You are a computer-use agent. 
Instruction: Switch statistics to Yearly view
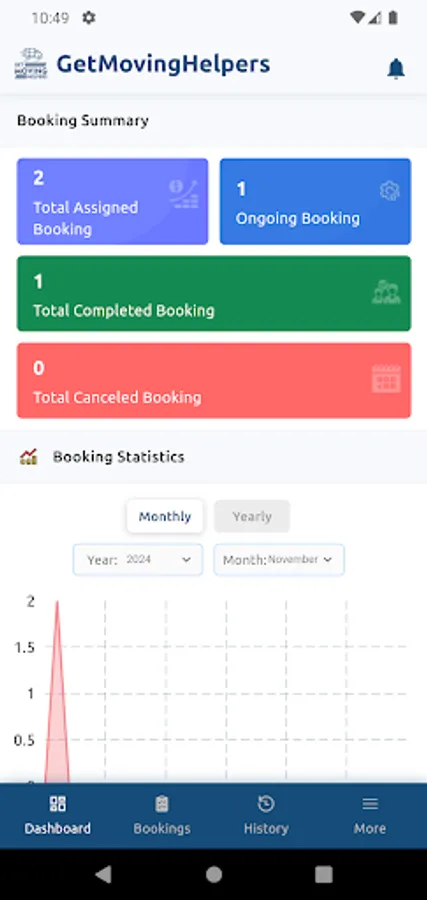pyautogui.click(x=252, y=517)
